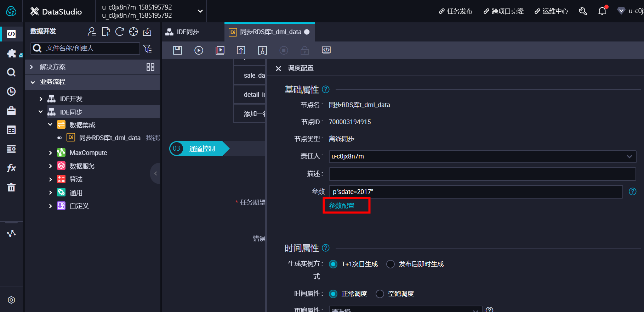
Task: Click the locate target icon in 数据开发 header
Action: point(133,32)
